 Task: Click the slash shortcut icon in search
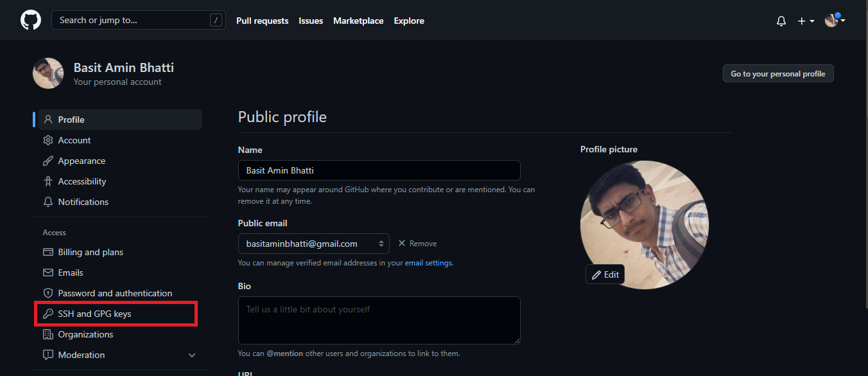(x=215, y=20)
